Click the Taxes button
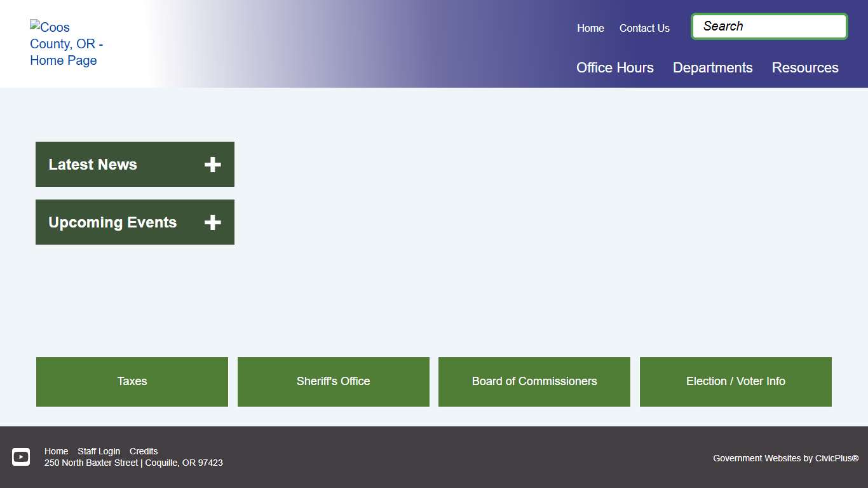This screenshot has width=868, height=488. (132, 381)
